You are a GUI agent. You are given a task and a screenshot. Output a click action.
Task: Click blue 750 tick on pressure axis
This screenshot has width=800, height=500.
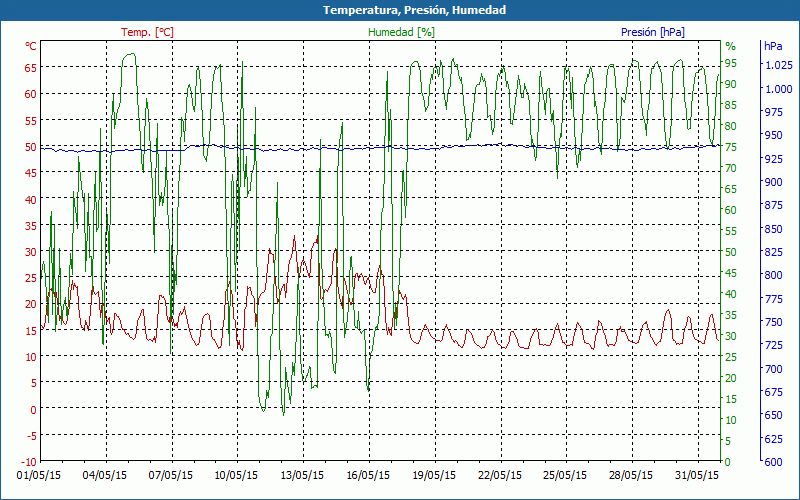click(773, 322)
